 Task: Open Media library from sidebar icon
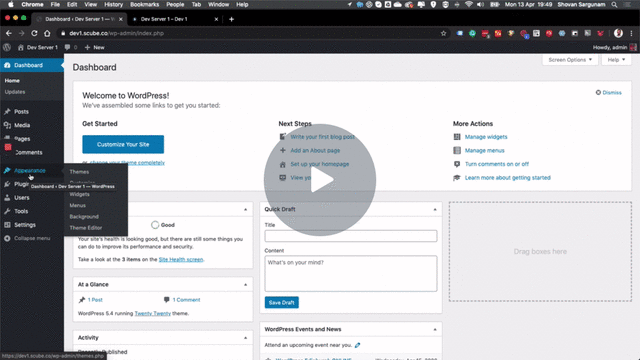point(7,125)
